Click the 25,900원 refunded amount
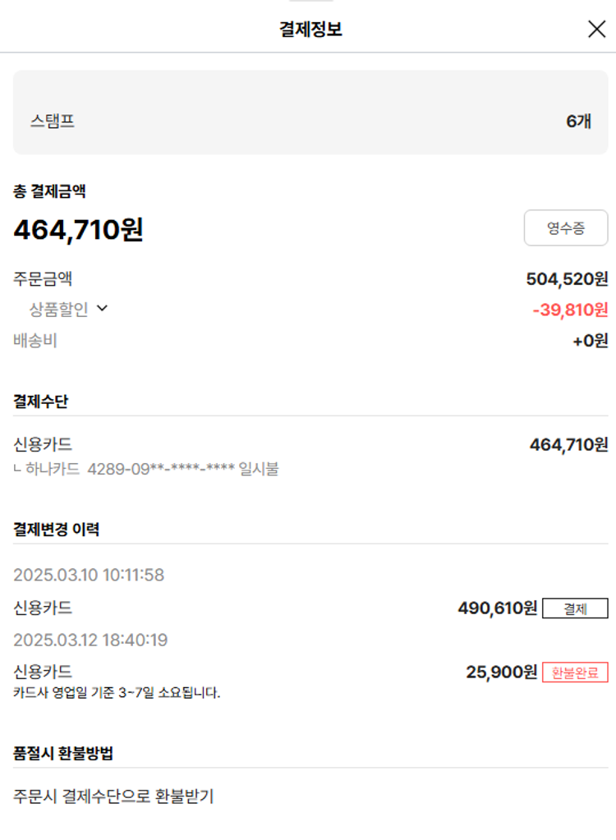 (x=501, y=672)
